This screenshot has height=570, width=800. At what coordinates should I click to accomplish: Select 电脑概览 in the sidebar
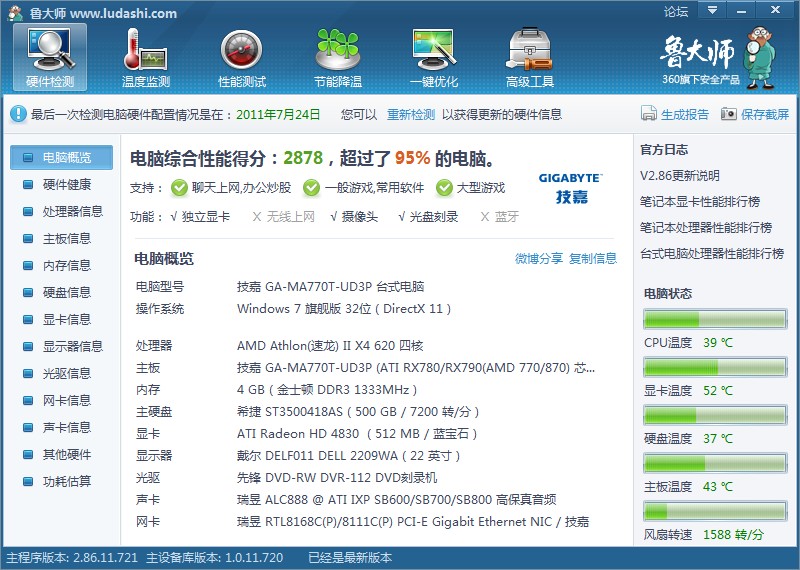coord(61,157)
